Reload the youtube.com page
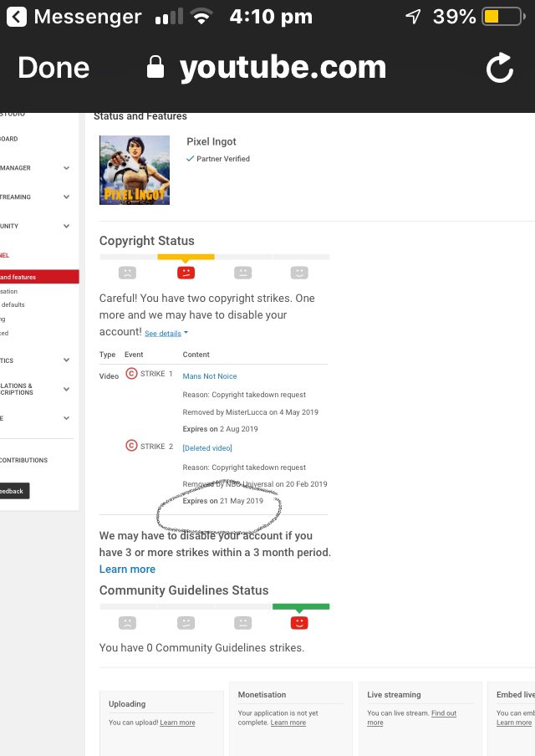The width and height of the screenshot is (535, 756). [x=500, y=68]
